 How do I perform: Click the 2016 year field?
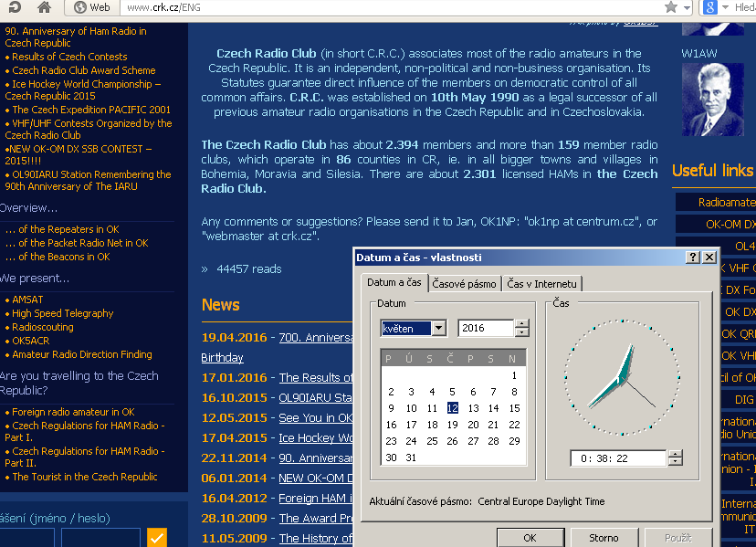pyautogui.click(x=486, y=328)
